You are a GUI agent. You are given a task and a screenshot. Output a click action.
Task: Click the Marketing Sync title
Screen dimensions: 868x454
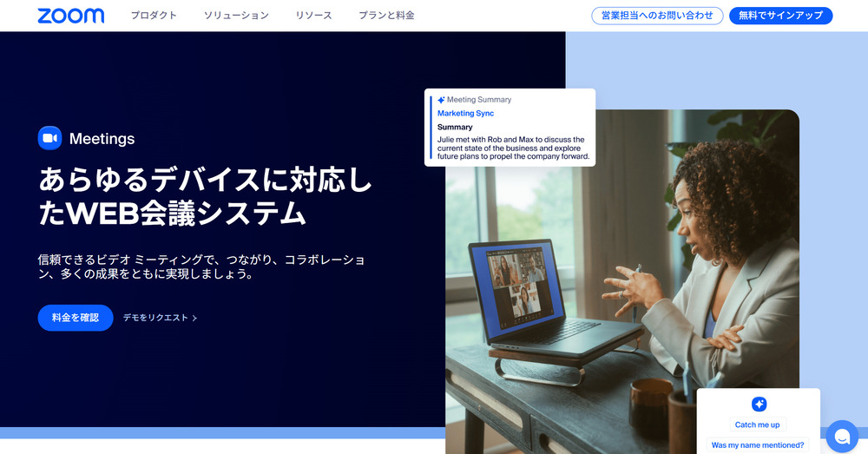[465, 114]
